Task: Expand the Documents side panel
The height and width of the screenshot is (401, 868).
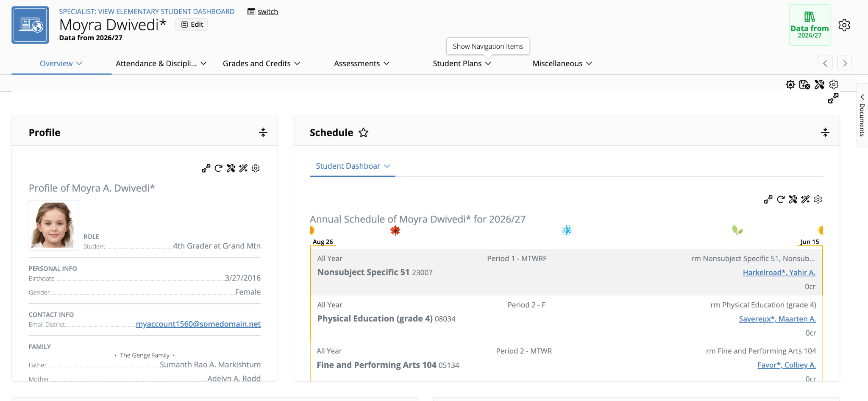Action: coord(862,115)
